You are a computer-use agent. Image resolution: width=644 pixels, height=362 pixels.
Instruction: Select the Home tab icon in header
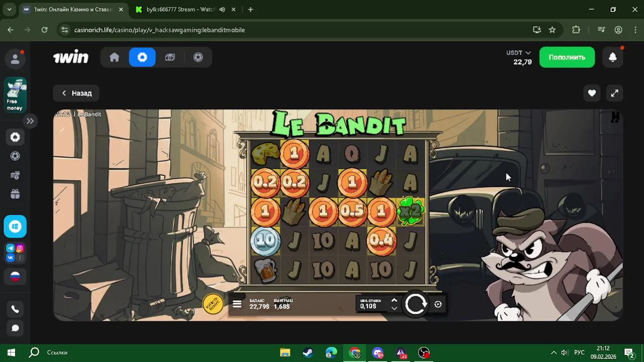(115, 57)
